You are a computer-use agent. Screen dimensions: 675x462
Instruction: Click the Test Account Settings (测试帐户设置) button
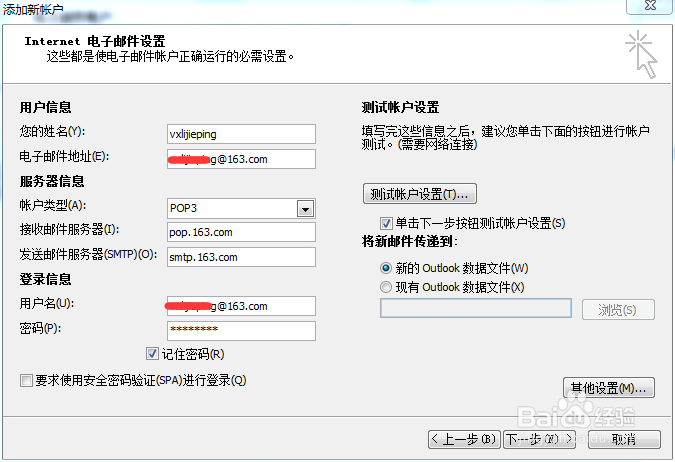click(420, 194)
